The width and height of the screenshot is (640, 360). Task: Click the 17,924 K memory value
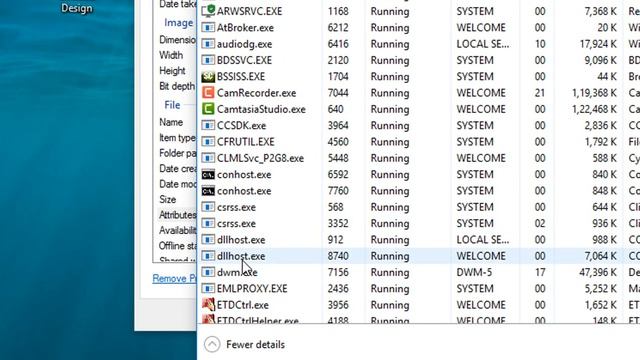click(598, 44)
